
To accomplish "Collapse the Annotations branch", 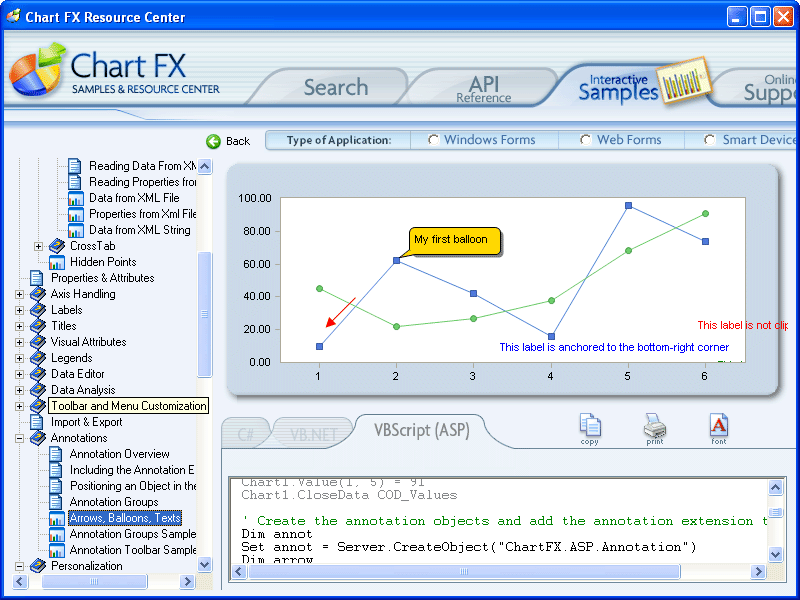I will [21, 437].
